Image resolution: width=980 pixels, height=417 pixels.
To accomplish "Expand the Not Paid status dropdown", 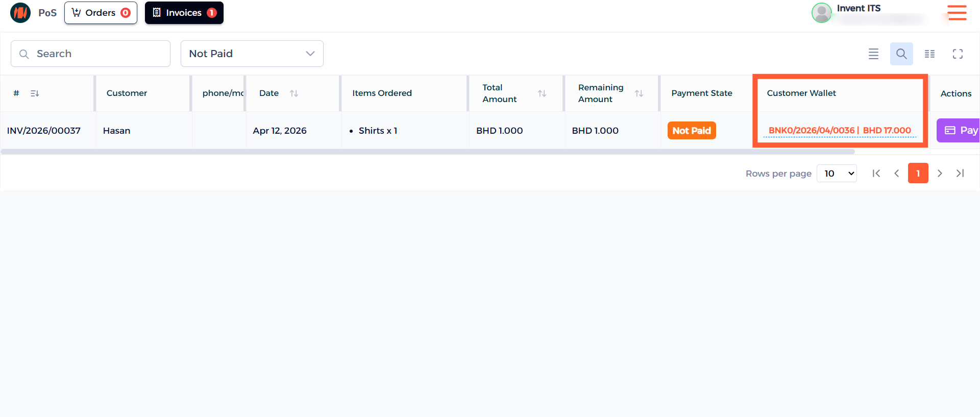I will [252, 54].
